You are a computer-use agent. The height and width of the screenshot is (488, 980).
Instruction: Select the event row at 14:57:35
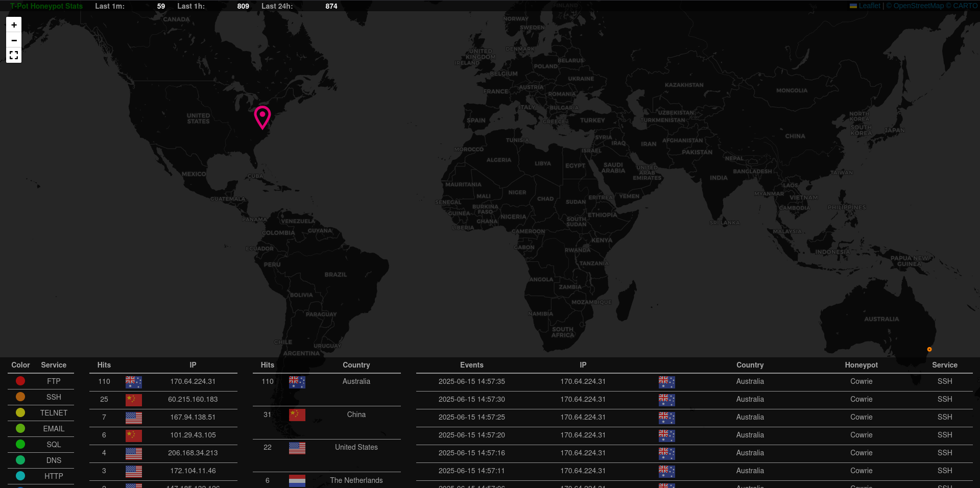(x=471, y=381)
